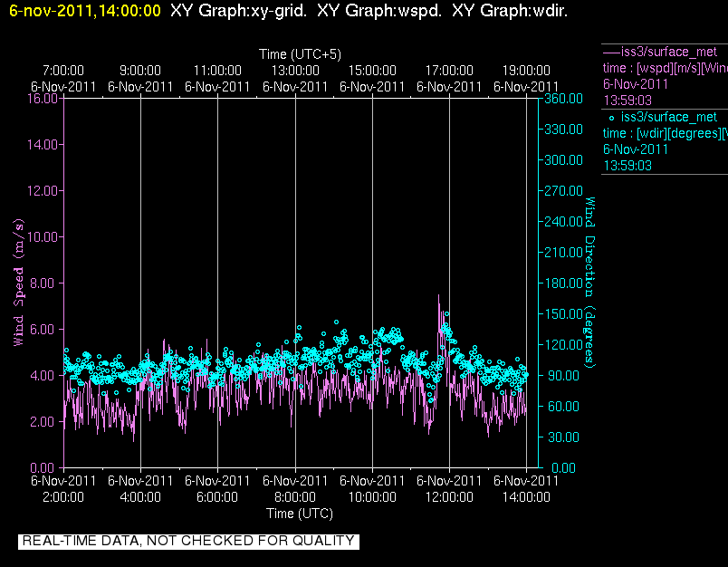The width and height of the screenshot is (728, 567).
Task: Click the bottom axis label 14:00:00
Action: point(526,497)
